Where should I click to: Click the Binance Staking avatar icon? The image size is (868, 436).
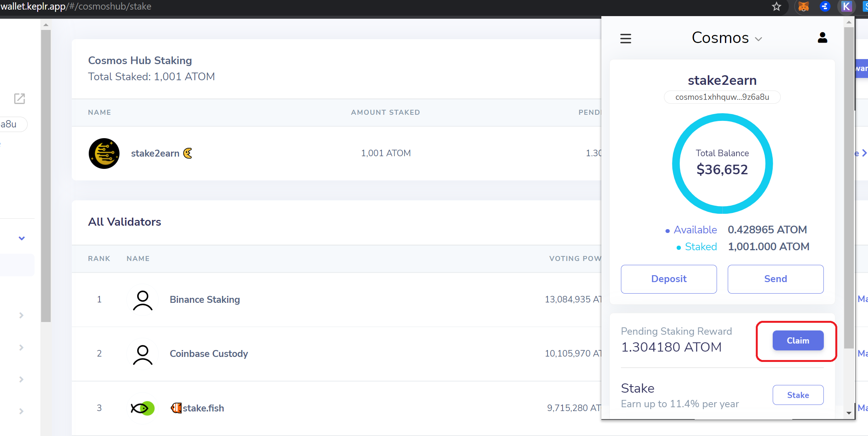pos(143,300)
